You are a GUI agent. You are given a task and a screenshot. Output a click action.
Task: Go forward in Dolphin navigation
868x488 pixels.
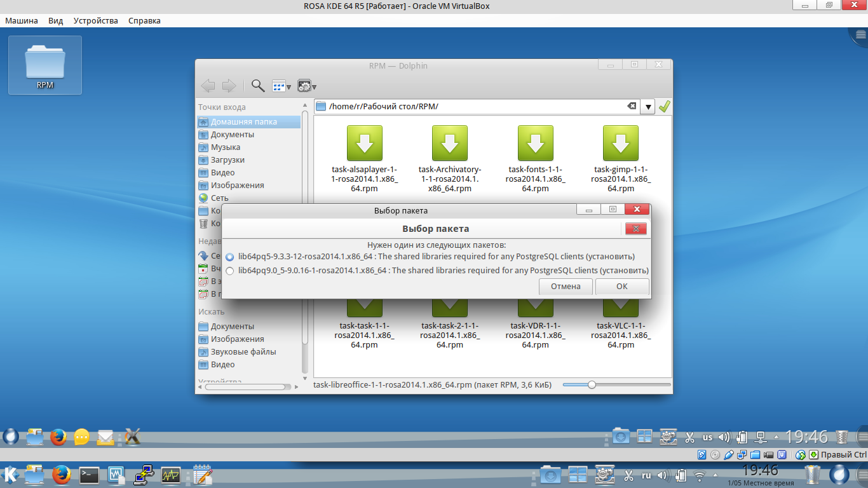[229, 86]
